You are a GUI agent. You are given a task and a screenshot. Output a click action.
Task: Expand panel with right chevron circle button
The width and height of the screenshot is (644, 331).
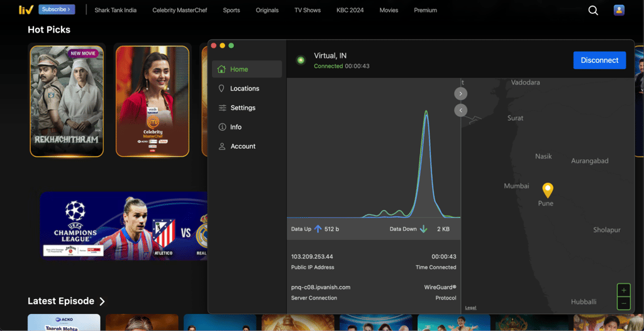(x=461, y=94)
